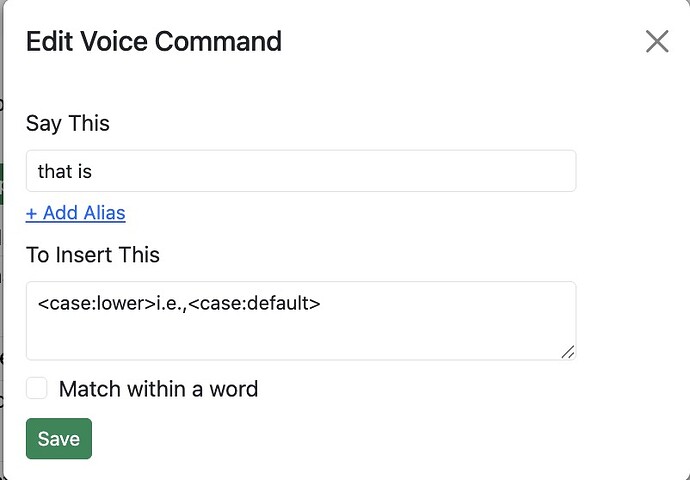Click the word 'that' in Say This field
Screen dimensions: 690x480
(x=54, y=171)
